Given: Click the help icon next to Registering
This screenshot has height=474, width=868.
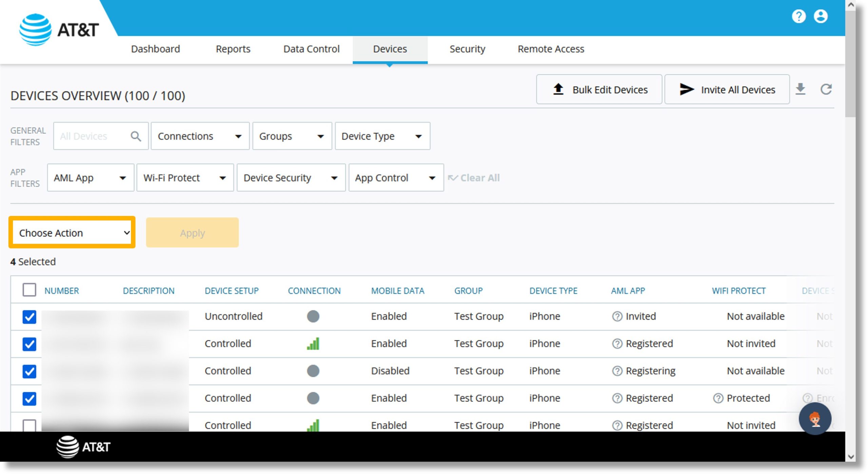Looking at the screenshot, I should (x=617, y=371).
